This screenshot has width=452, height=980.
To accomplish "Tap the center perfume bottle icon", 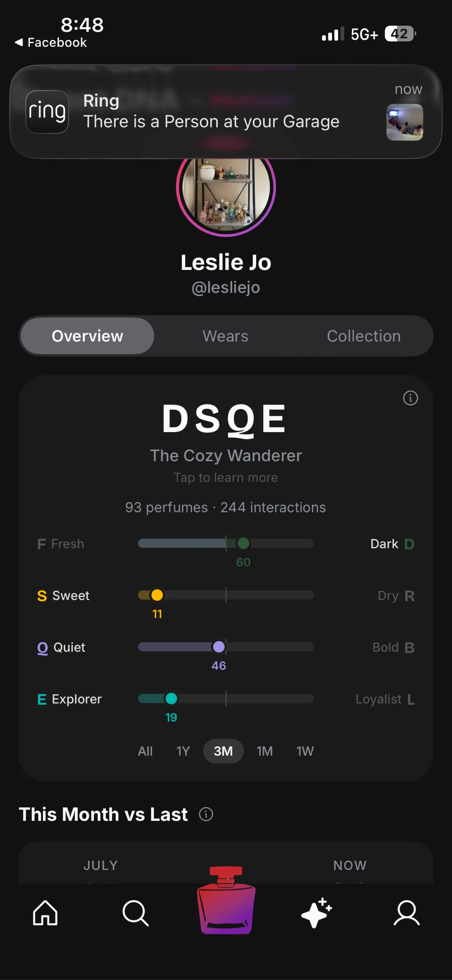I will 226,900.
